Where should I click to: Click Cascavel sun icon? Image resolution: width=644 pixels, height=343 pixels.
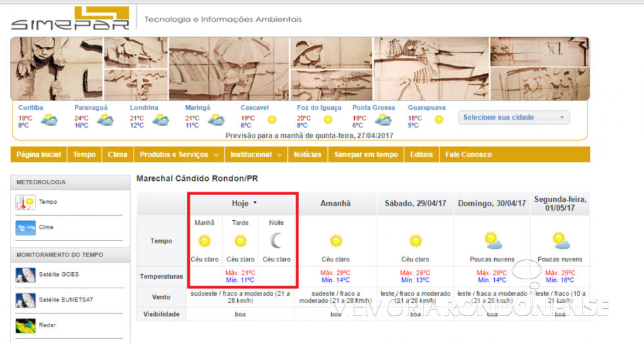tap(272, 120)
